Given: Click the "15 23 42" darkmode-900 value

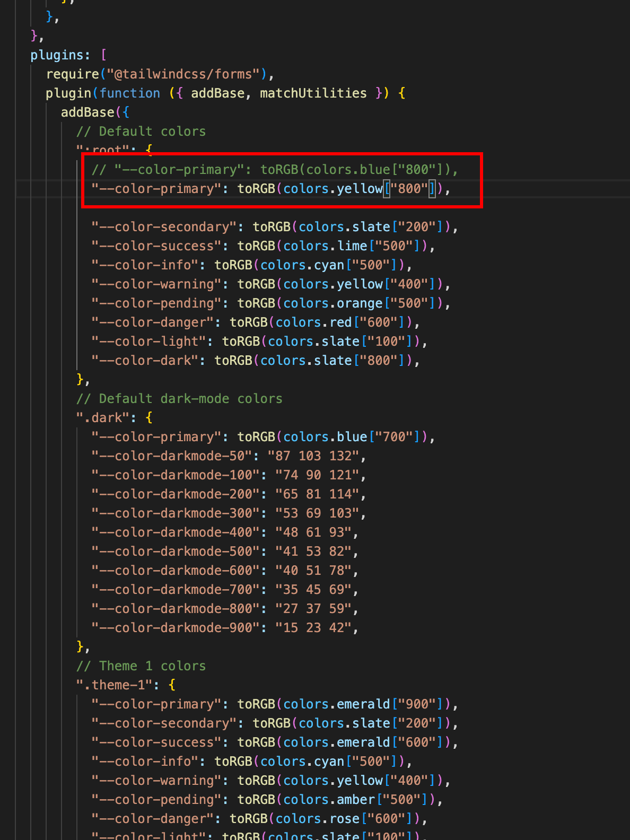Looking at the screenshot, I should tap(313, 628).
